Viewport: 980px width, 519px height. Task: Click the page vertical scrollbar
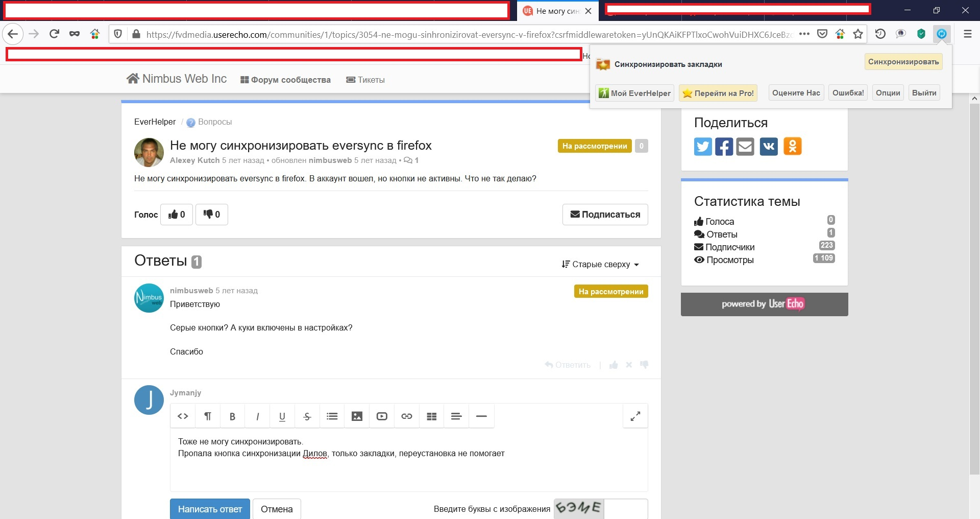[x=974, y=289]
